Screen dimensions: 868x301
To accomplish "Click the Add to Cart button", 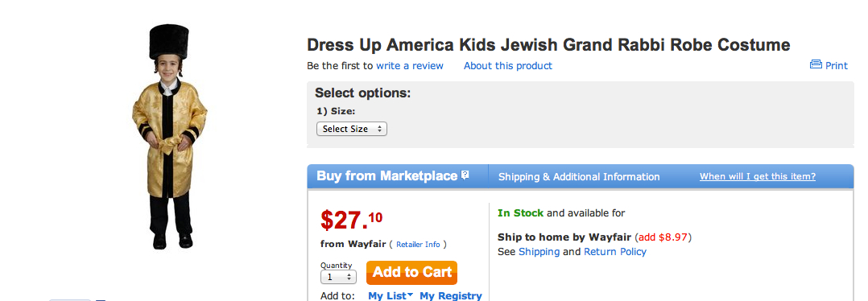I will point(412,272).
